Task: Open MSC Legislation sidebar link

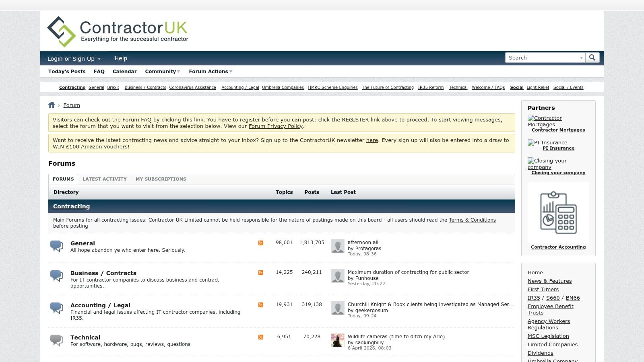Action: pyautogui.click(x=548, y=336)
